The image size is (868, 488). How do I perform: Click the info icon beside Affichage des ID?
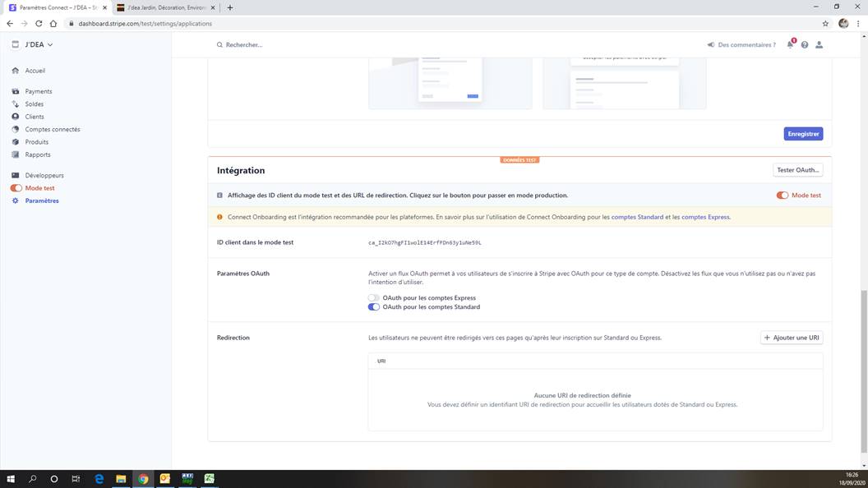click(x=219, y=196)
